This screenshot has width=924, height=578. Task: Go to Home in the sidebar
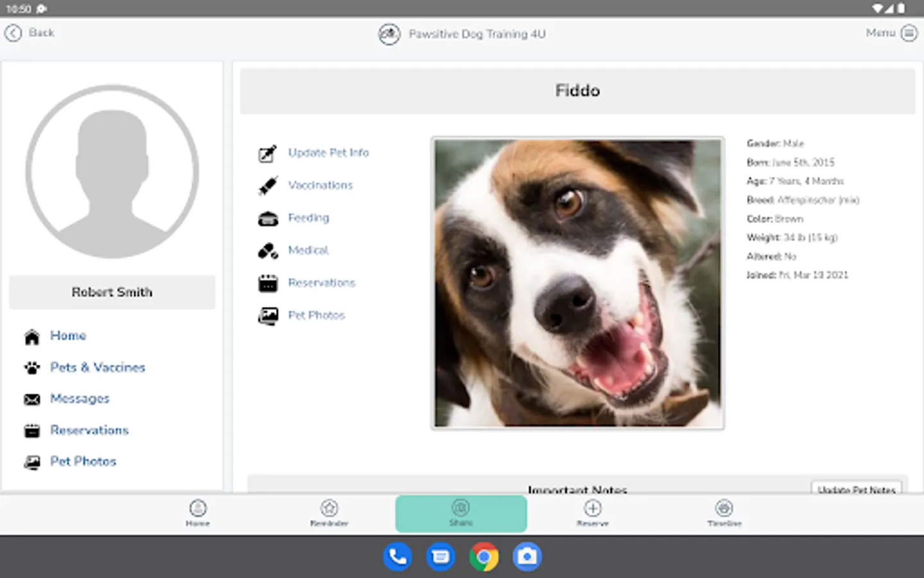click(68, 336)
